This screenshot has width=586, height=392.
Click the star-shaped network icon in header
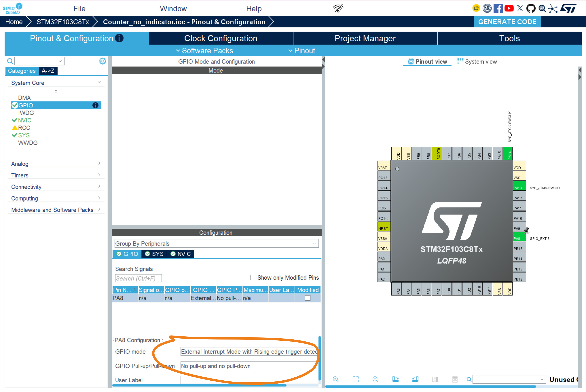pos(553,8)
